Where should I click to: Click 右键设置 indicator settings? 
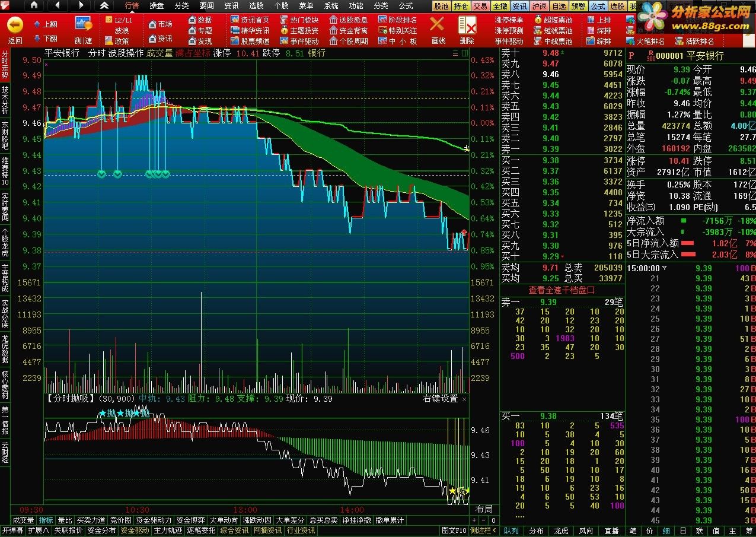coord(440,399)
